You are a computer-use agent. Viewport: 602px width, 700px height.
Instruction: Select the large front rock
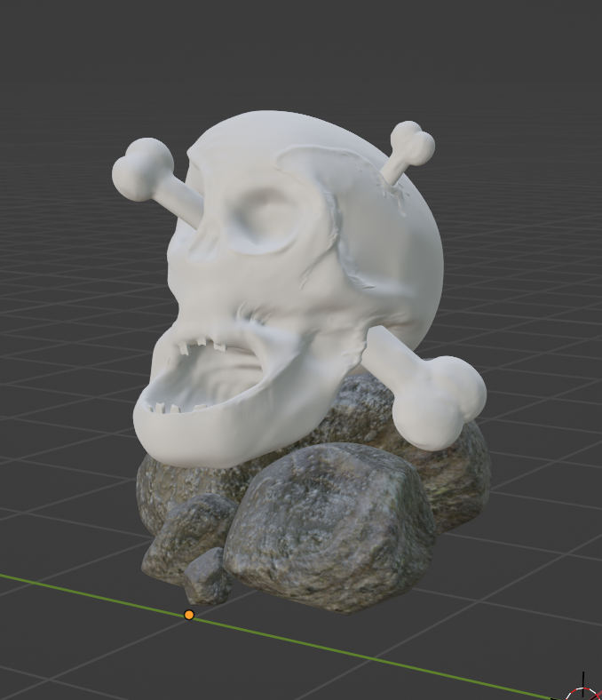(x=329, y=528)
